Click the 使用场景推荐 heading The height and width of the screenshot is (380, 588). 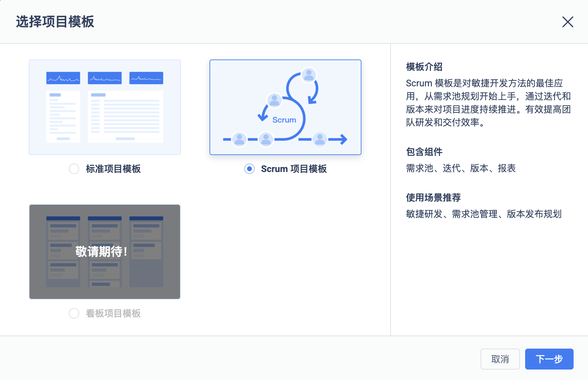tap(433, 198)
